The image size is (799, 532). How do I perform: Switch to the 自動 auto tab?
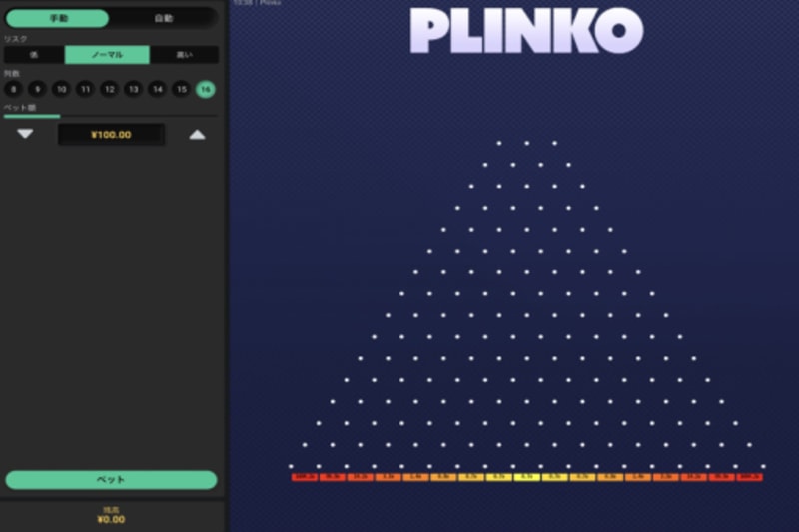click(164, 18)
